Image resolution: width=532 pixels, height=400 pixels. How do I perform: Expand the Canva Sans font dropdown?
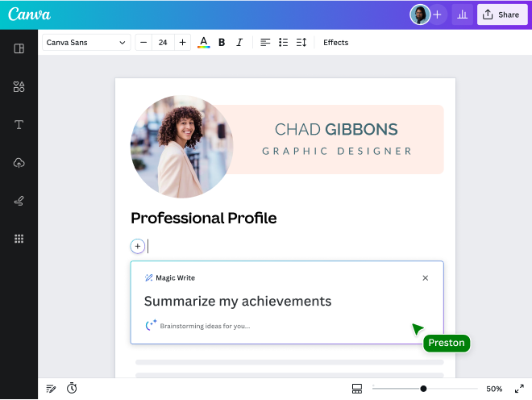(x=86, y=42)
